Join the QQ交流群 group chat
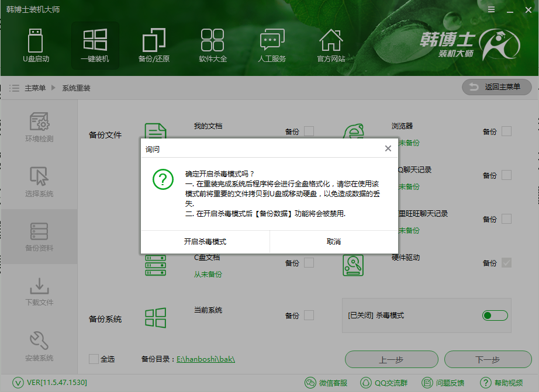 point(387,383)
